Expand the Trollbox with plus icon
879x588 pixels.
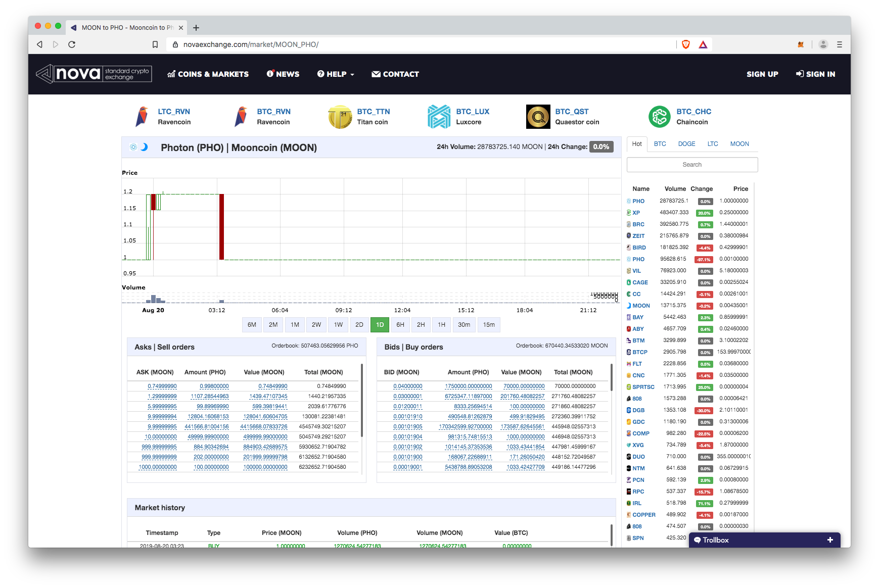(830, 540)
